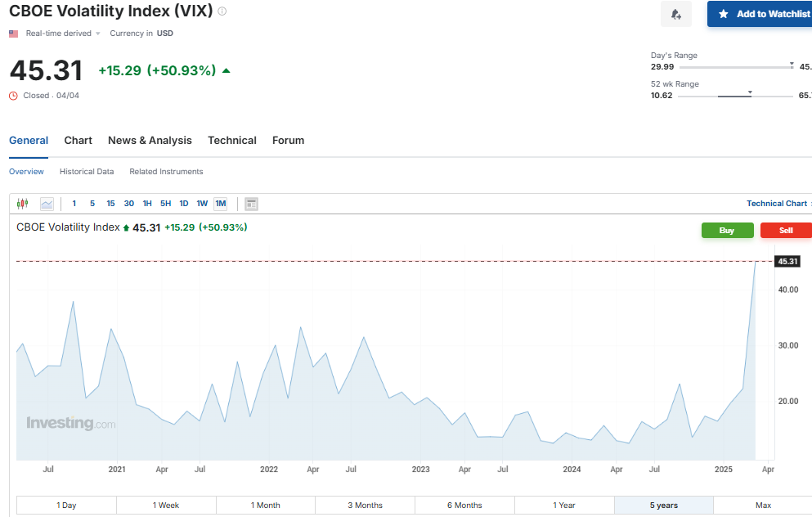Screen dimensions: 812x517
Task: Click the green Buy button
Action: (x=727, y=231)
